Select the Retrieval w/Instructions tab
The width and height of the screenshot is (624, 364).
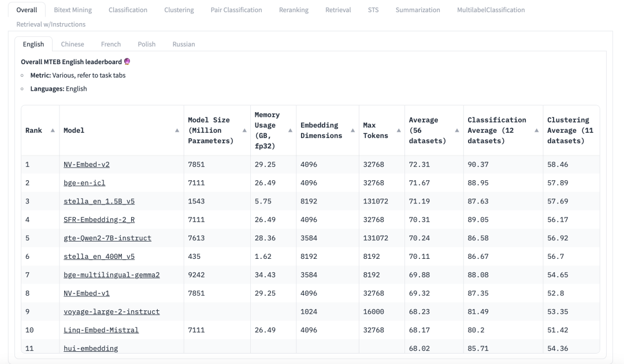point(51,24)
